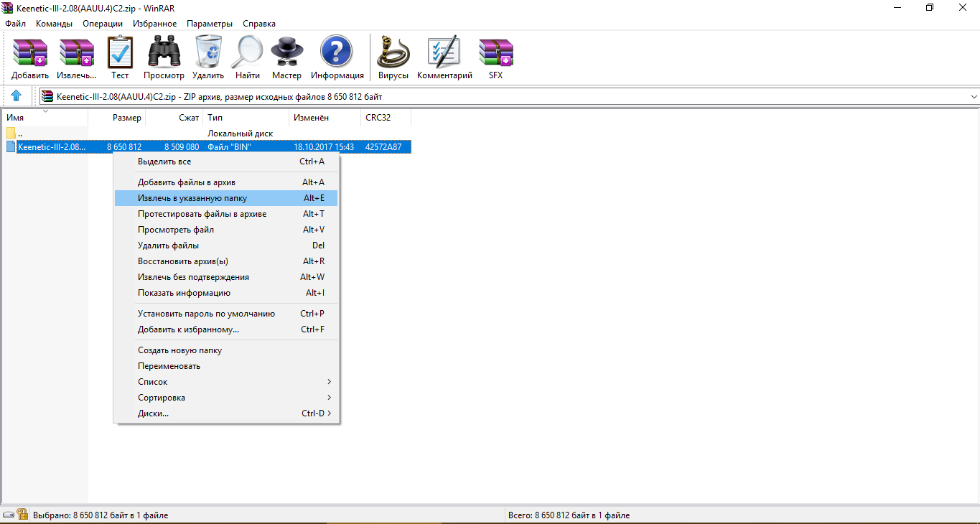
Task: Choose Создать новую папку
Action: pos(226,350)
